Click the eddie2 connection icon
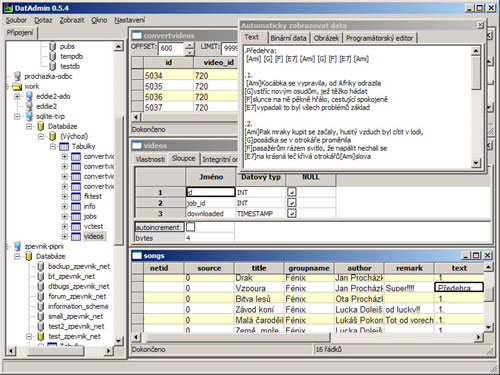Viewport: 500px width, 375px height. pyautogui.click(x=29, y=106)
